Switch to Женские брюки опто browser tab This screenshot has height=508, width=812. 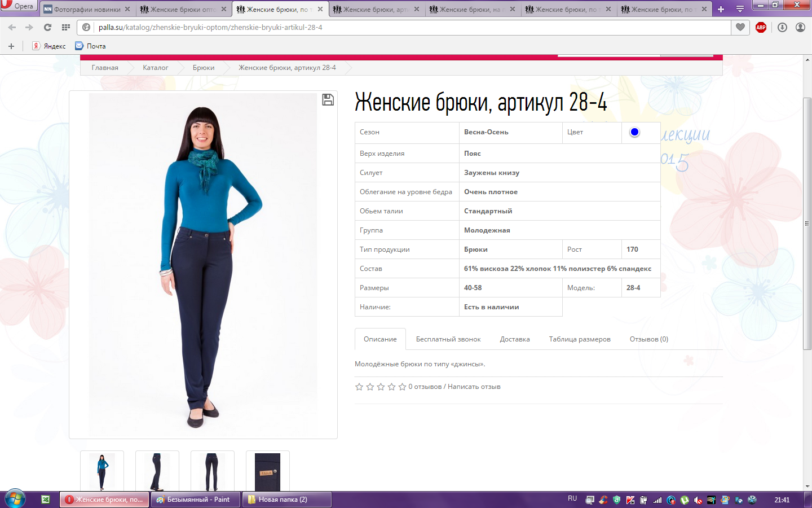pyautogui.click(x=183, y=9)
